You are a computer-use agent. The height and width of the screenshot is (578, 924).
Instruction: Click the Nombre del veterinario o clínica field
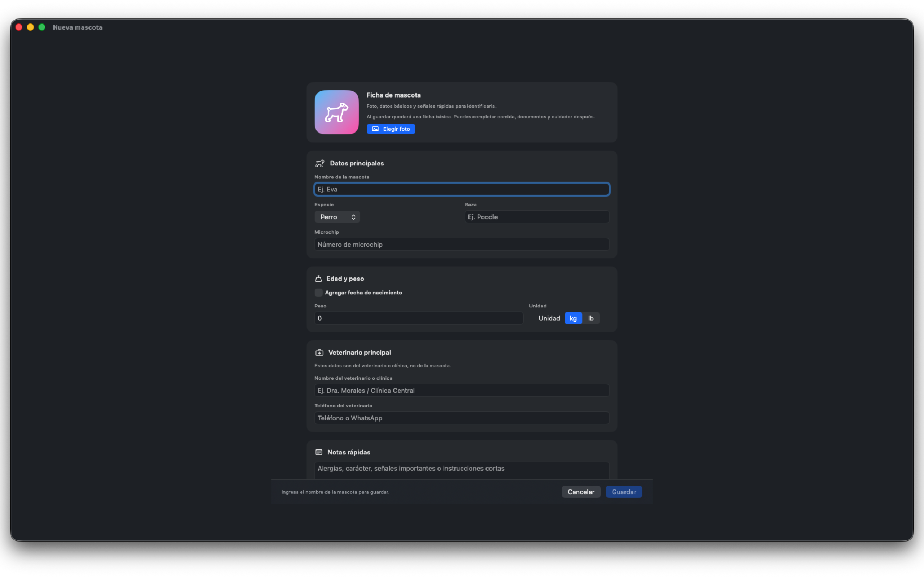tap(462, 390)
